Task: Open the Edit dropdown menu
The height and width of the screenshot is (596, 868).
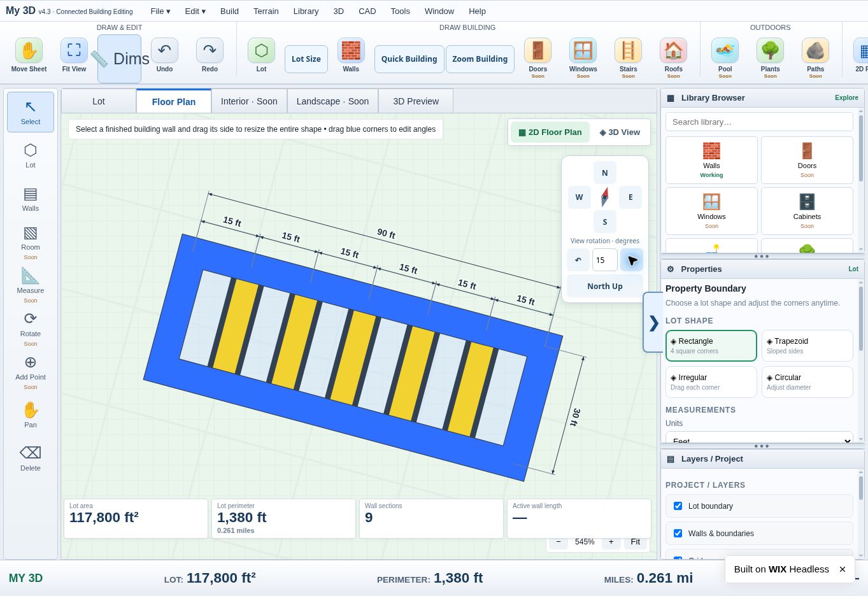Action: pos(196,11)
